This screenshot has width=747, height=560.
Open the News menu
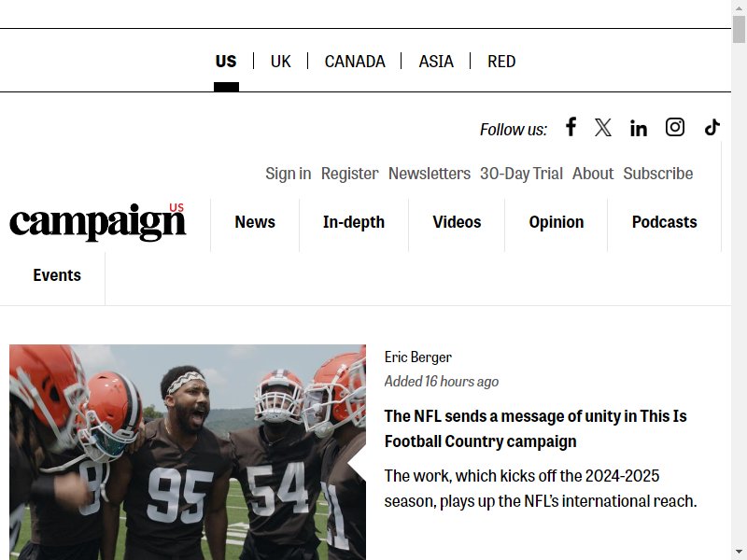(255, 222)
